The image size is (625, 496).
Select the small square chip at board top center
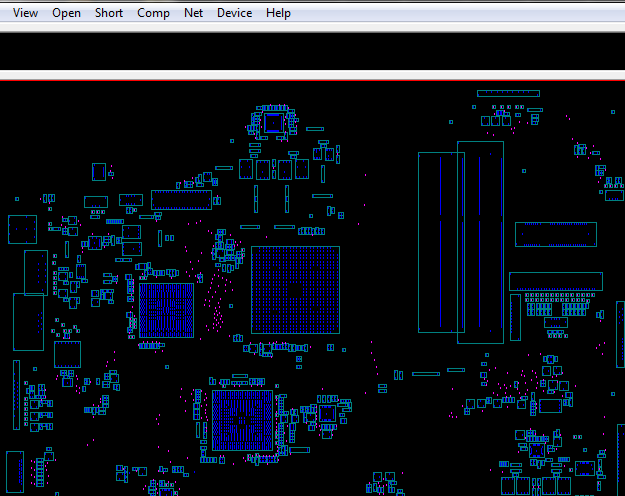[274, 123]
